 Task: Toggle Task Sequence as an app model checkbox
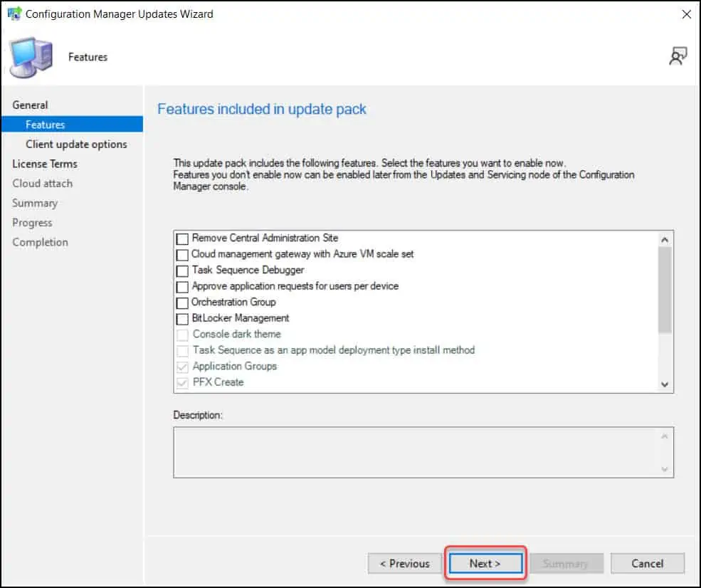[x=182, y=351]
